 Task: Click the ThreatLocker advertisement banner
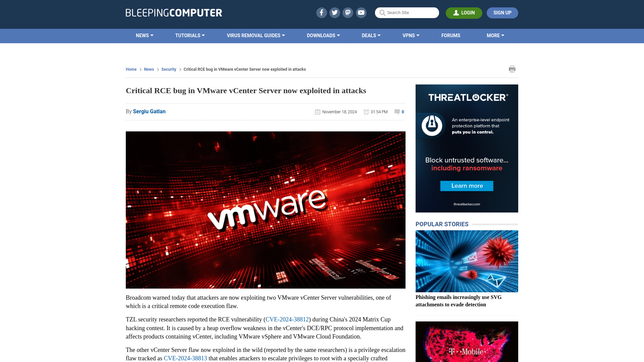467,148
